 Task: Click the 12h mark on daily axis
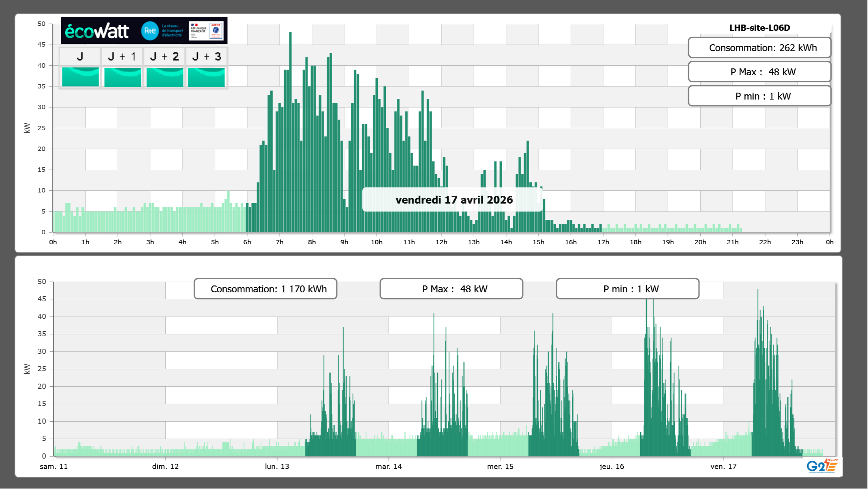pos(441,242)
